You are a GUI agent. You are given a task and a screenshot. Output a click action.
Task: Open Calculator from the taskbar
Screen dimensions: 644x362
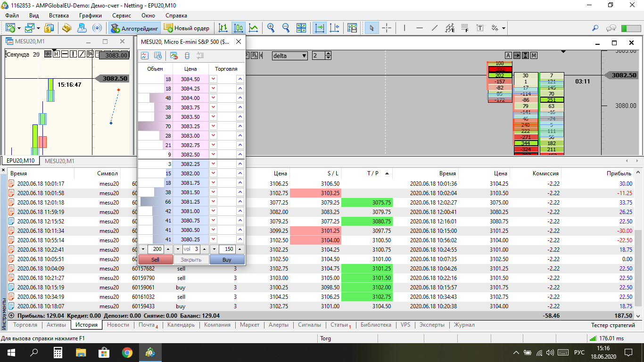(58, 352)
